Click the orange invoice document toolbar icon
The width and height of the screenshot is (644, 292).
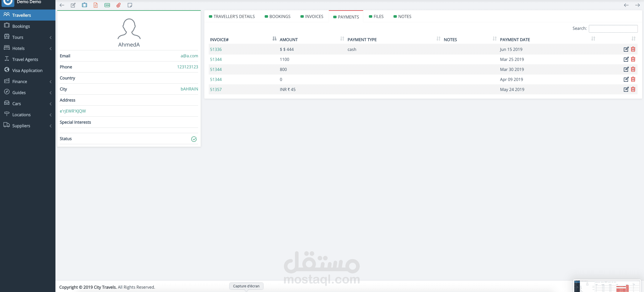click(96, 5)
